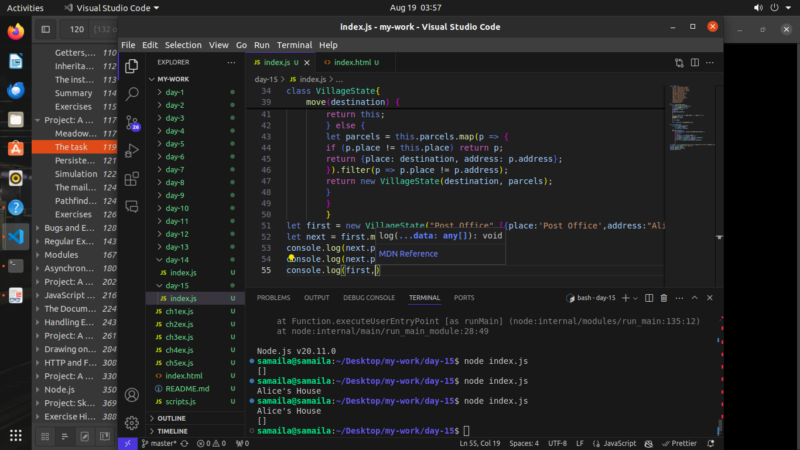Open ch3ex.js in the explorer

pos(179,337)
